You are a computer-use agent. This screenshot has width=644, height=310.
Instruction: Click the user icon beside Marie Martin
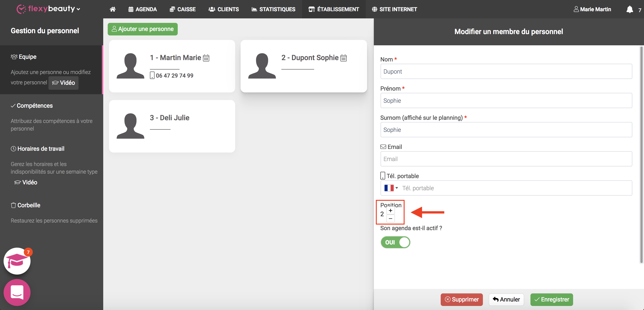576,9
